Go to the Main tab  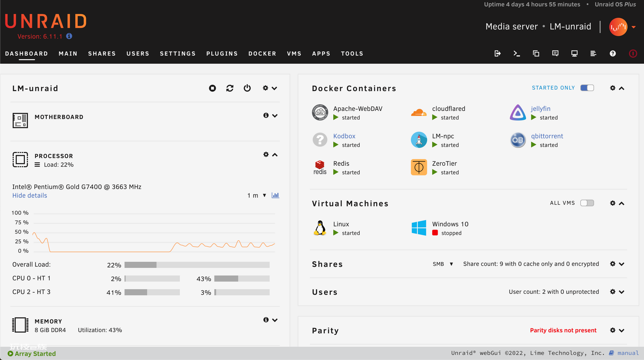(68, 53)
